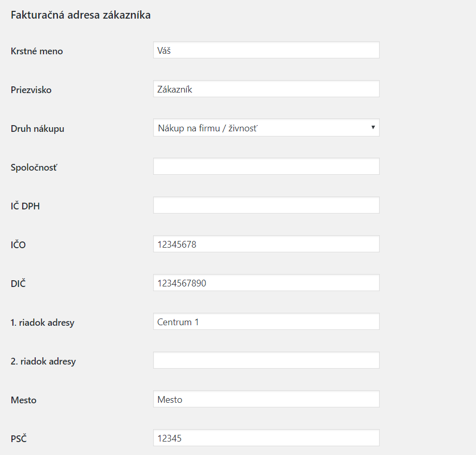Click the 1. riadok adresy field

click(266, 322)
